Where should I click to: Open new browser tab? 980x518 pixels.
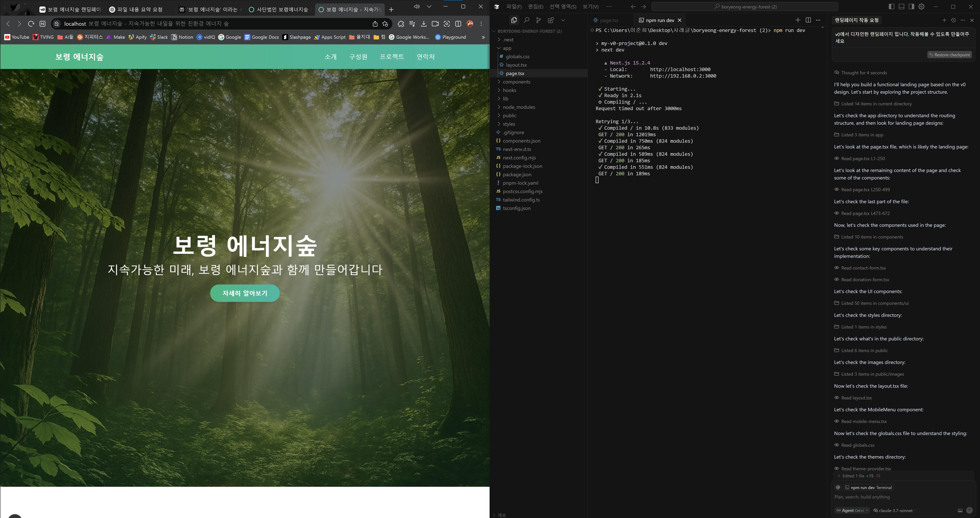(391, 10)
